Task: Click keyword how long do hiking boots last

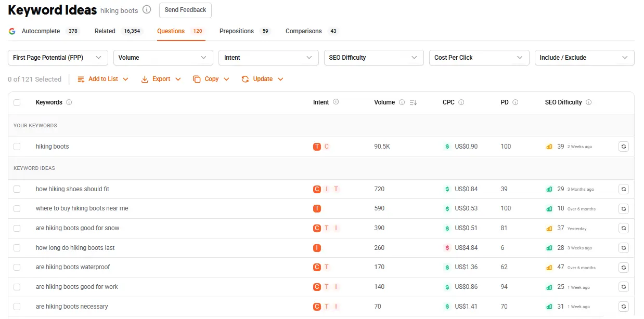Action: [x=75, y=248]
